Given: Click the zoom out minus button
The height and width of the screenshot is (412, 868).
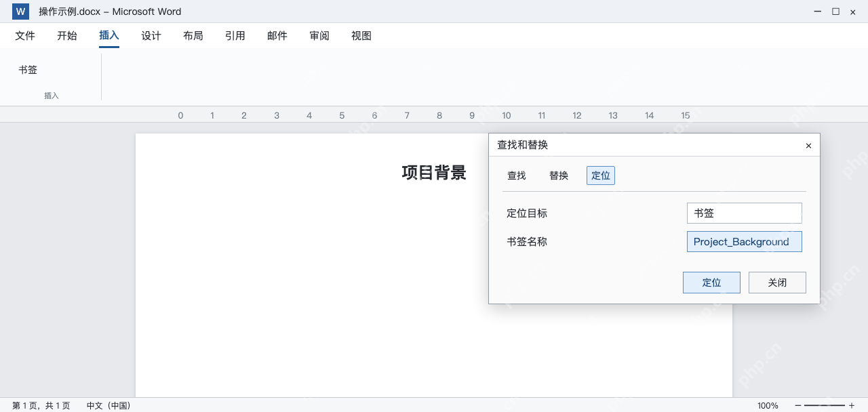Looking at the screenshot, I should click(798, 405).
